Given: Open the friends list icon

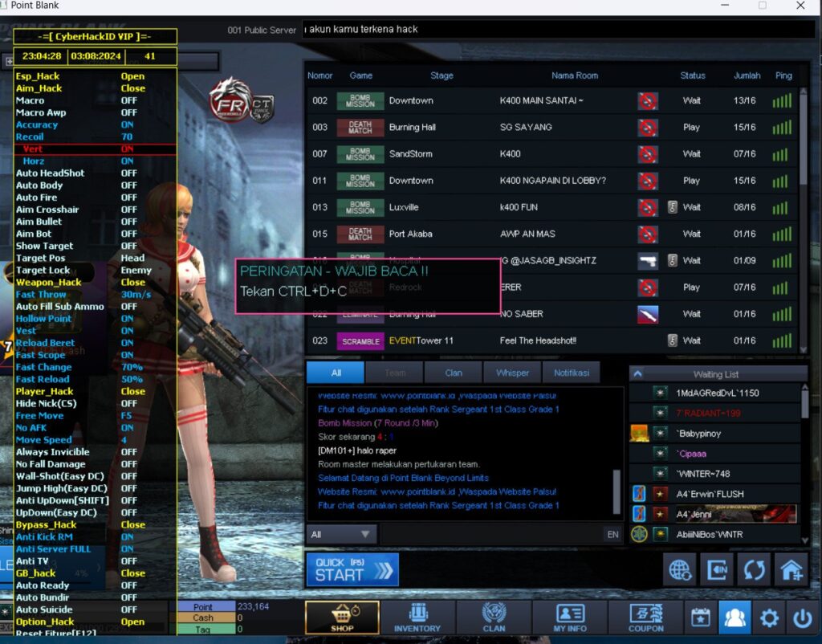Looking at the screenshot, I should (735, 618).
